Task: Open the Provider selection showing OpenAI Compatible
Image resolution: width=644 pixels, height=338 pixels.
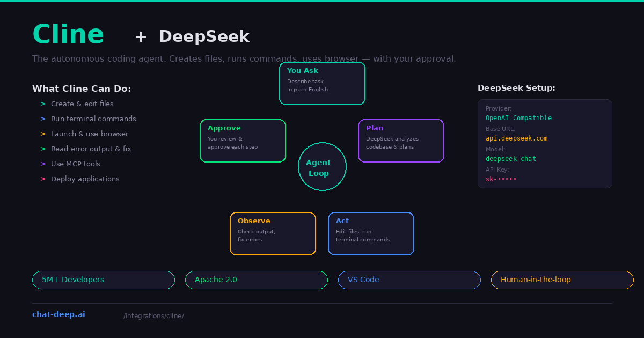Action: pyautogui.click(x=518, y=117)
